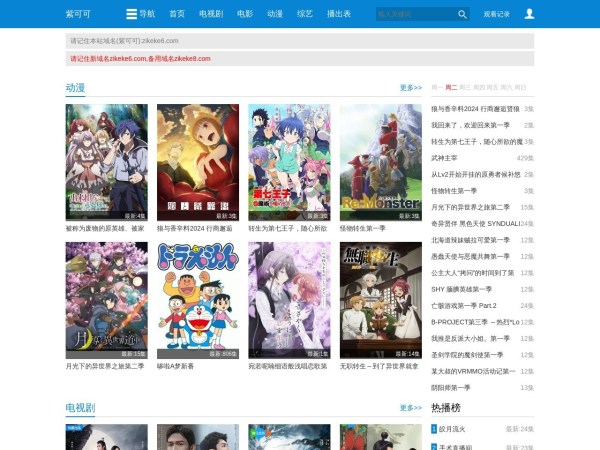Screen dimensions: 600x450
Task: Switch schedule to 周六 tab
Action: (x=507, y=88)
